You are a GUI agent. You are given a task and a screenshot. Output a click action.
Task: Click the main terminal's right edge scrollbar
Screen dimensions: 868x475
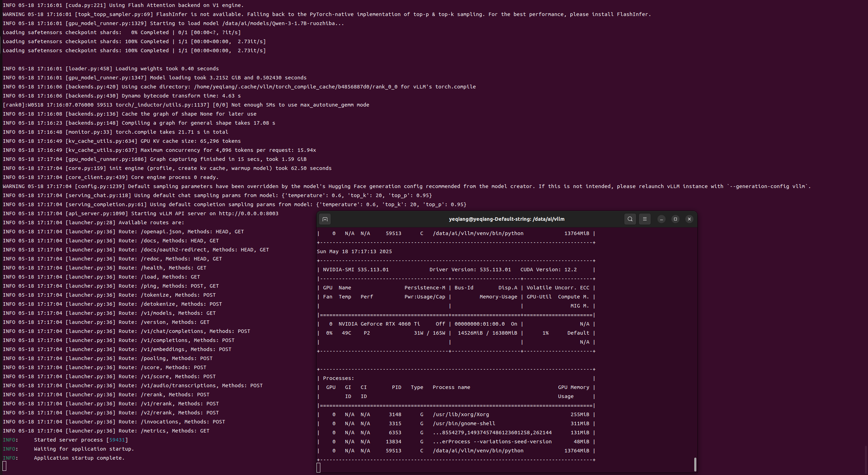(866, 460)
